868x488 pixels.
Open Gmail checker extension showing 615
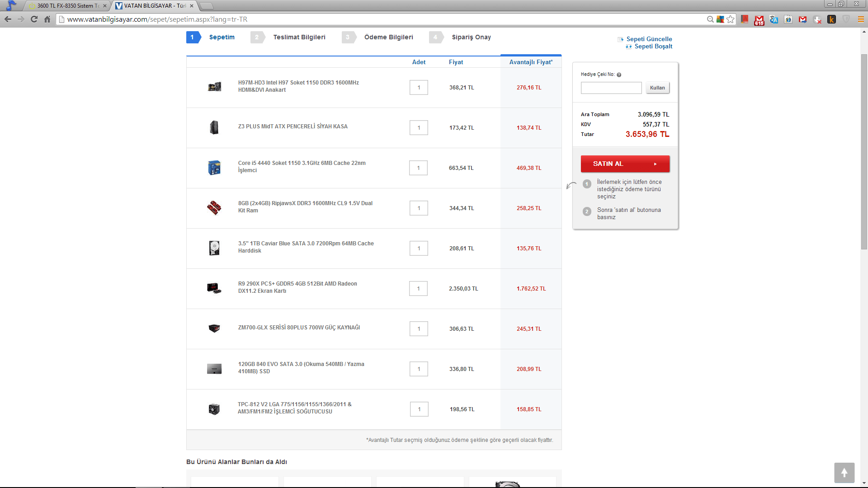click(759, 19)
